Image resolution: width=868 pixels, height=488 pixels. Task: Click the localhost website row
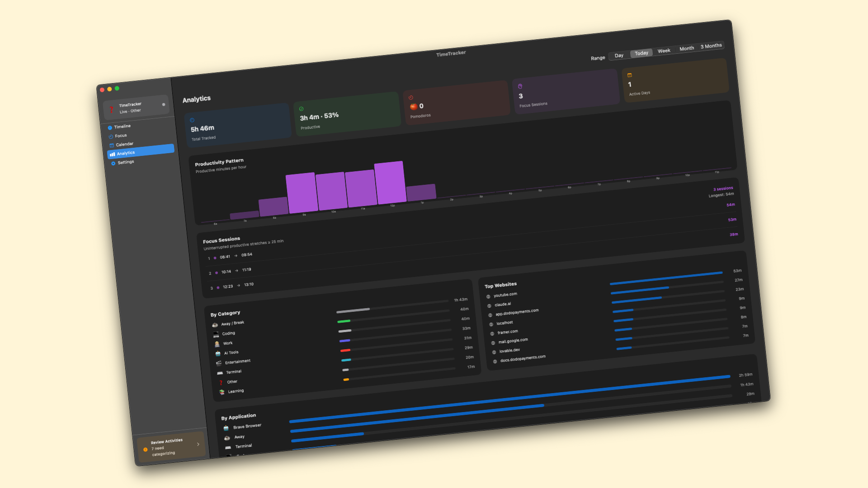coord(617,311)
